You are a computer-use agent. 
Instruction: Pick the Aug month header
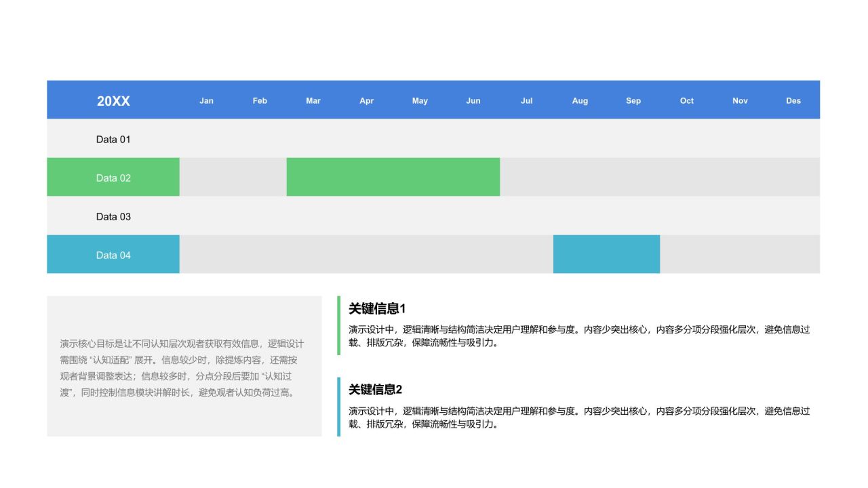point(580,101)
